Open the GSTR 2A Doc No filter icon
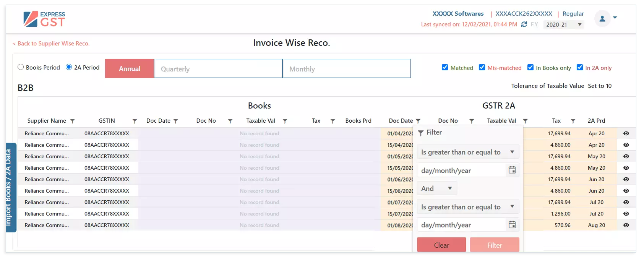Screen dimensions: 644x258 point(472,121)
